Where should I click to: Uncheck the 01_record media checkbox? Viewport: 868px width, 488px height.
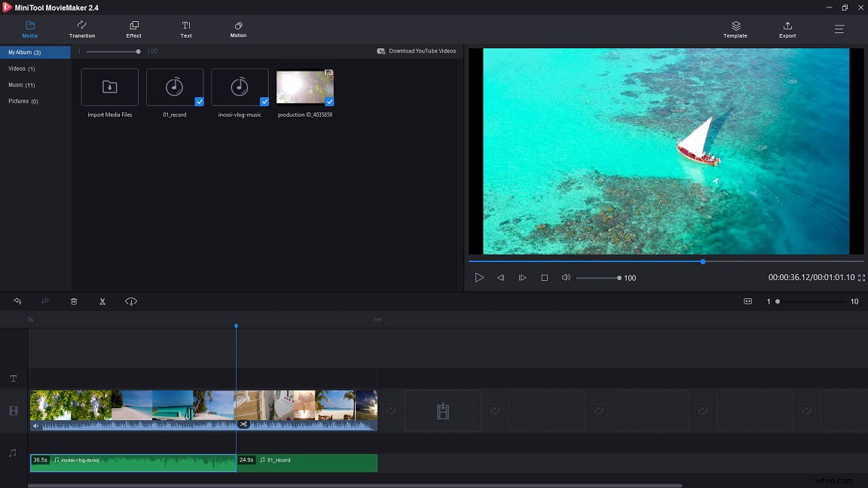[200, 102]
